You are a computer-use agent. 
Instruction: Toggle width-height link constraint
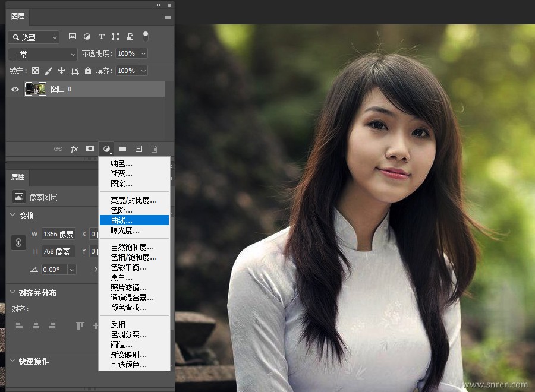point(18,242)
